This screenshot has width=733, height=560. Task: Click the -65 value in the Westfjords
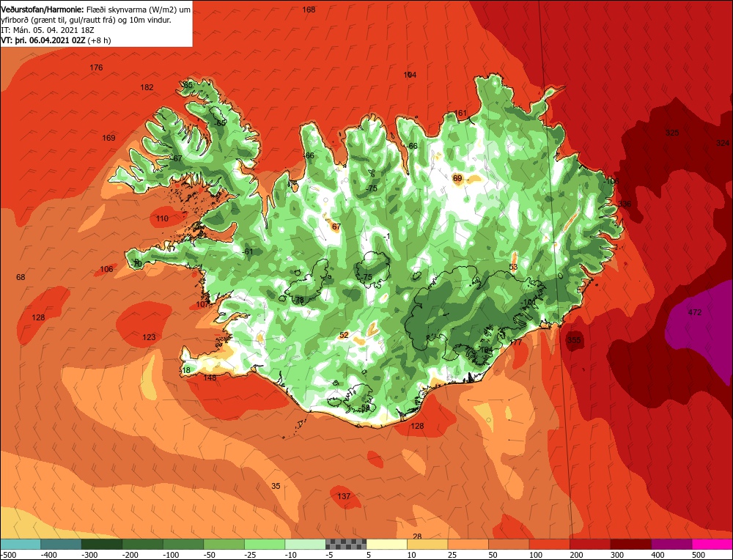point(219,122)
